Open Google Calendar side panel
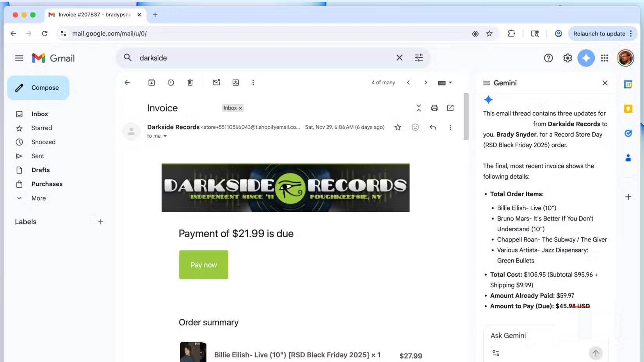644x362 pixels. (x=628, y=84)
